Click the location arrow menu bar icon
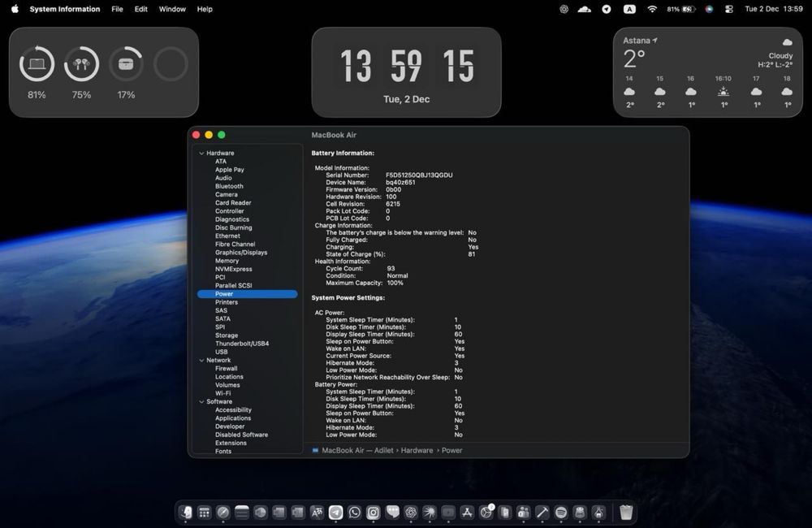 click(x=607, y=9)
